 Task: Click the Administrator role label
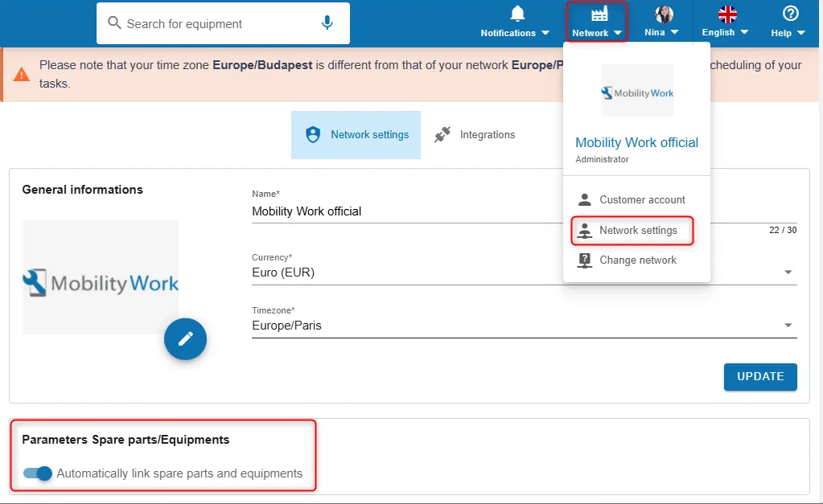click(x=602, y=159)
